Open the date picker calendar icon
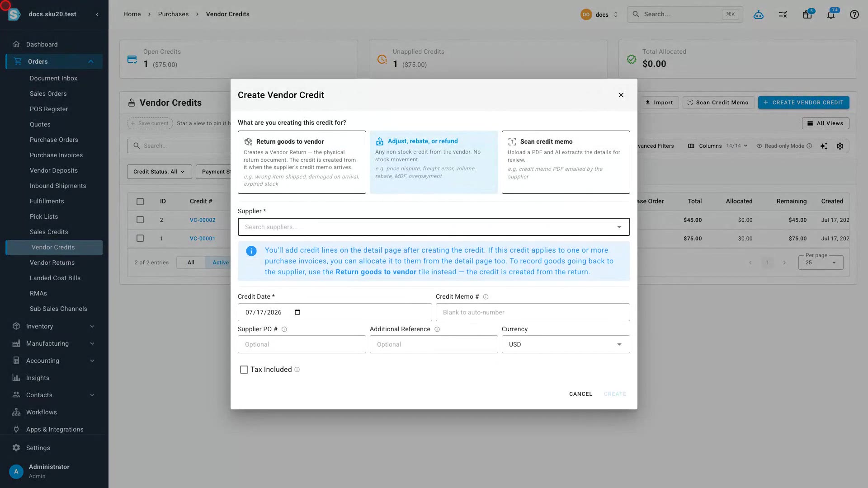Viewport: 868px width, 488px height. pyautogui.click(x=297, y=312)
